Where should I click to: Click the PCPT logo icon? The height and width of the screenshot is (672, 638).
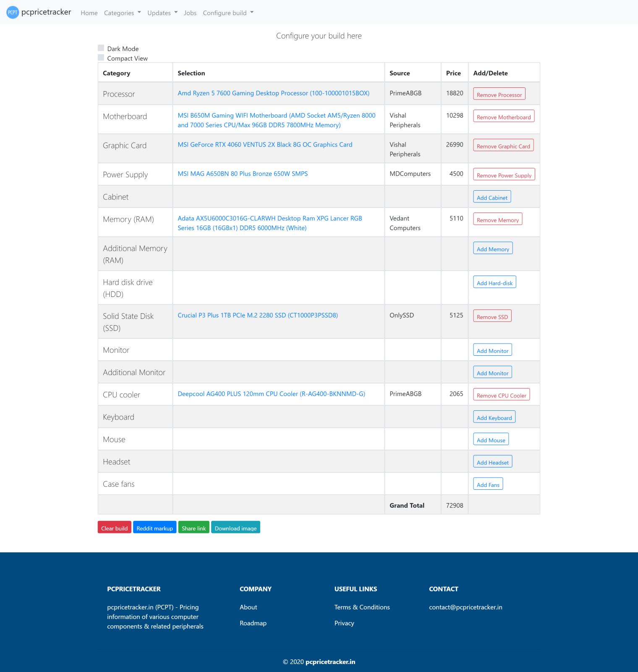(x=13, y=12)
